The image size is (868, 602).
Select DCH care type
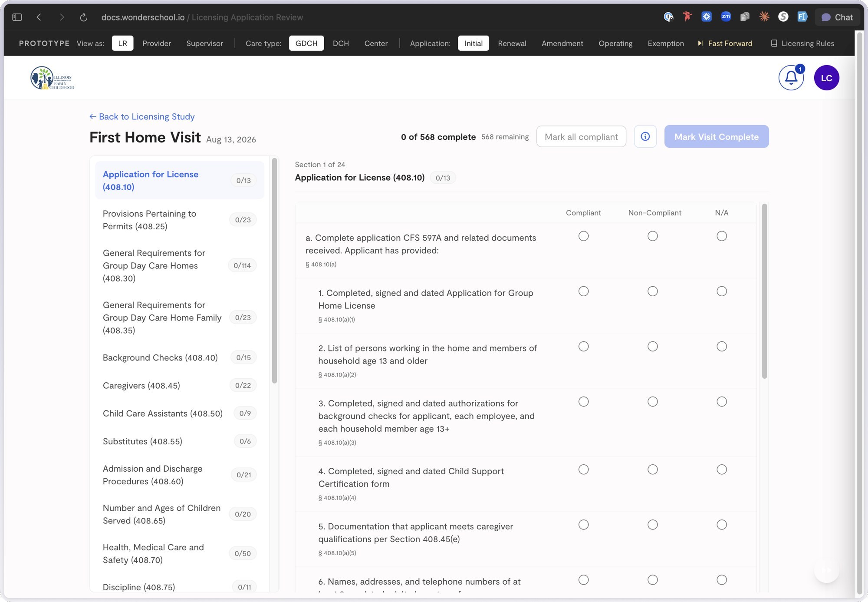(341, 43)
